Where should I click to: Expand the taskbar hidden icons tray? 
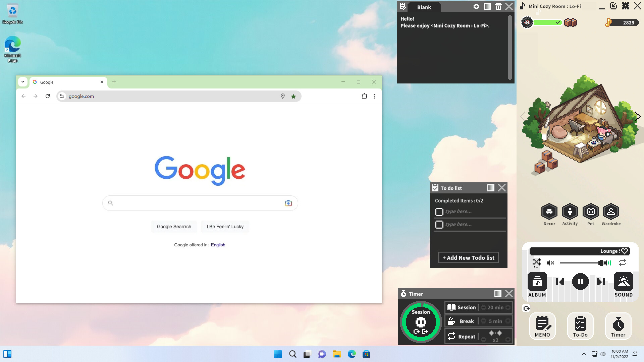click(584, 354)
